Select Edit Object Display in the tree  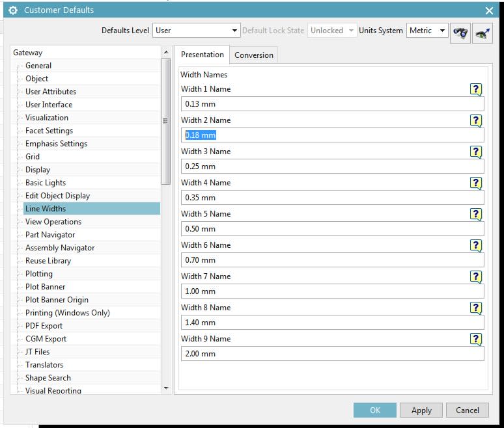(57, 196)
